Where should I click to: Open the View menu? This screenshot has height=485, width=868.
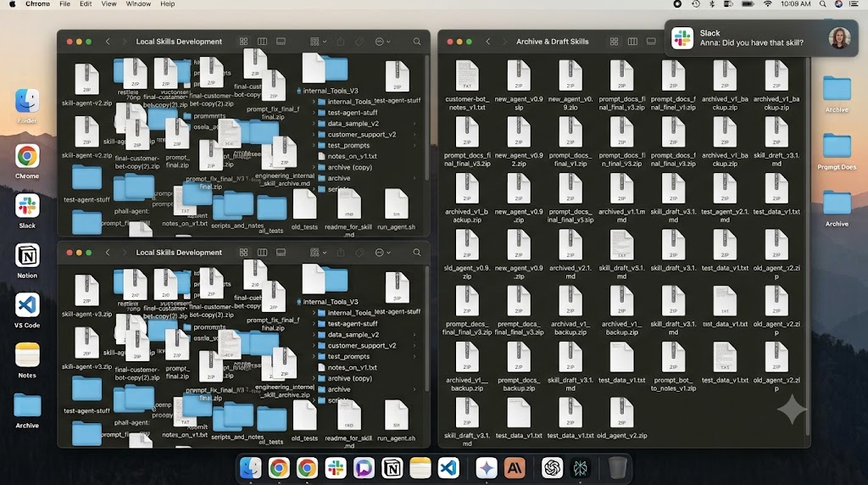coord(108,4)
